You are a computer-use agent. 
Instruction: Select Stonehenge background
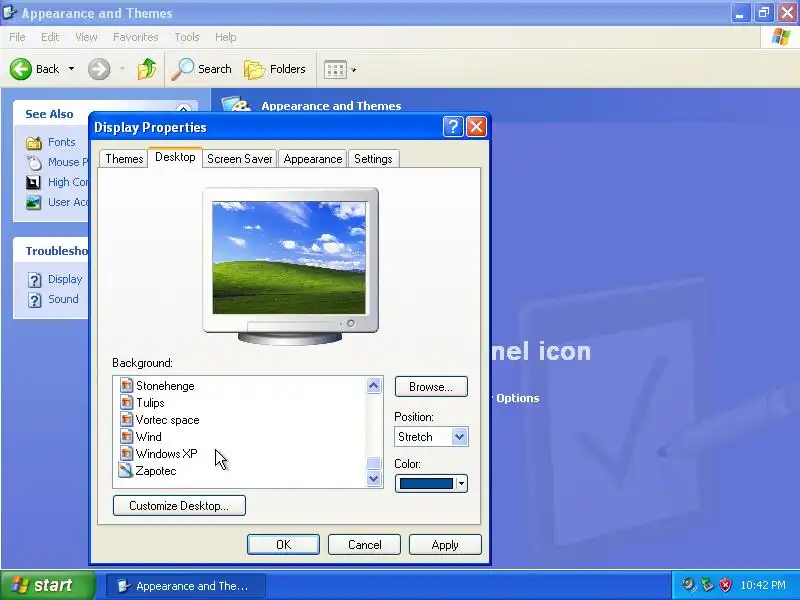coord(165,386)
